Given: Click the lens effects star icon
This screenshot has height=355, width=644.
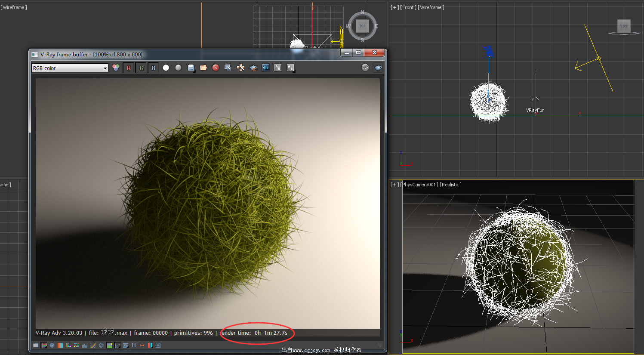Looking at the screenshot, I should pyautogui.click(x=158, y=345).
